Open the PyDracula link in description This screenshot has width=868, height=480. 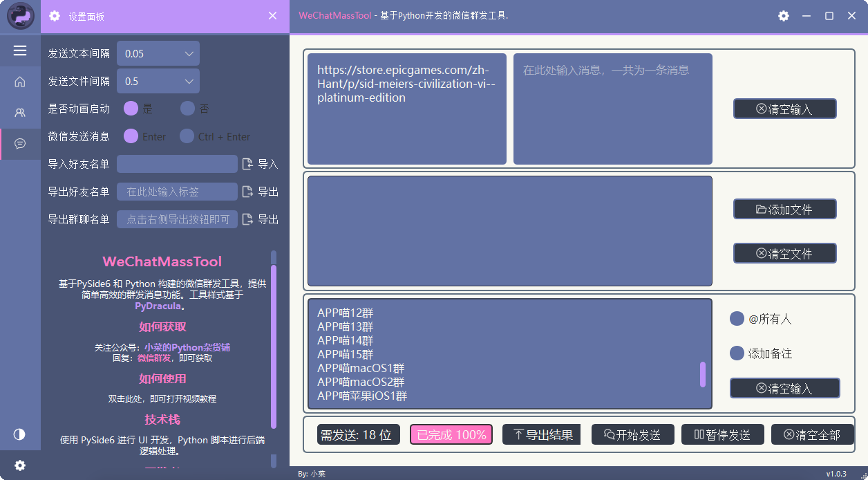[158, 306]
